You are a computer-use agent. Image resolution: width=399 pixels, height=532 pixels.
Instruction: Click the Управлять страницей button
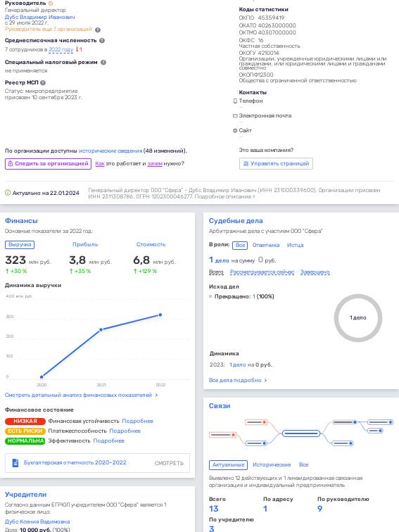click(276, 163)
